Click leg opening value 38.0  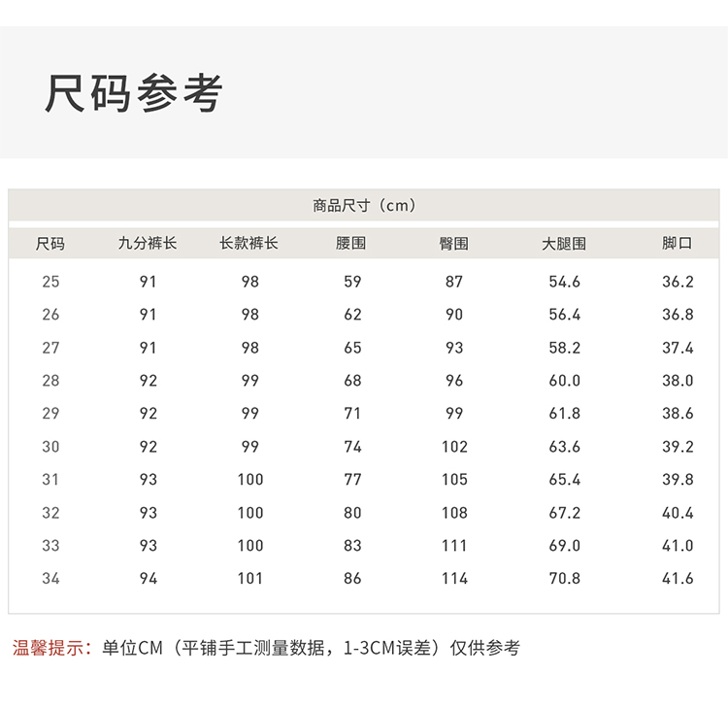[678, 381]
